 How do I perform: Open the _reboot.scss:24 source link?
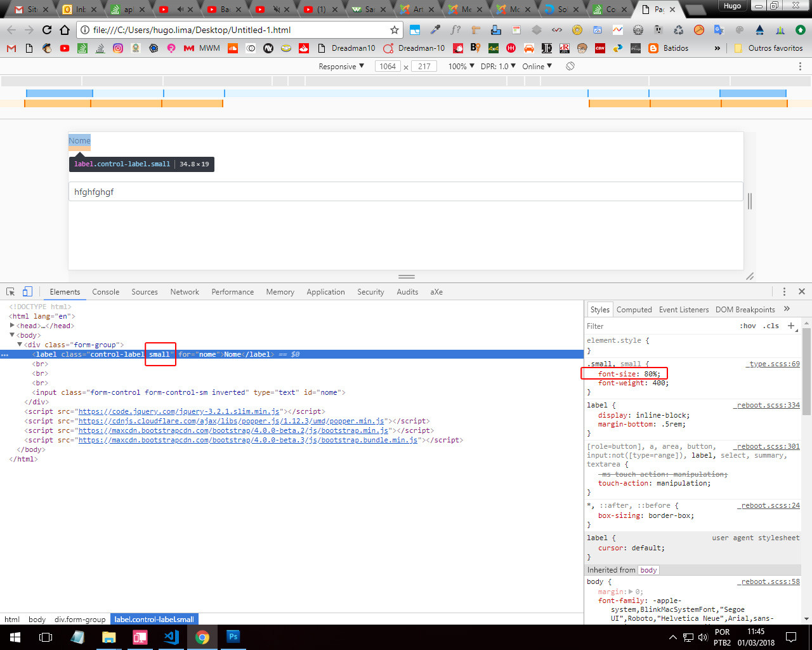pyautogui.click(x=768, y=505)
